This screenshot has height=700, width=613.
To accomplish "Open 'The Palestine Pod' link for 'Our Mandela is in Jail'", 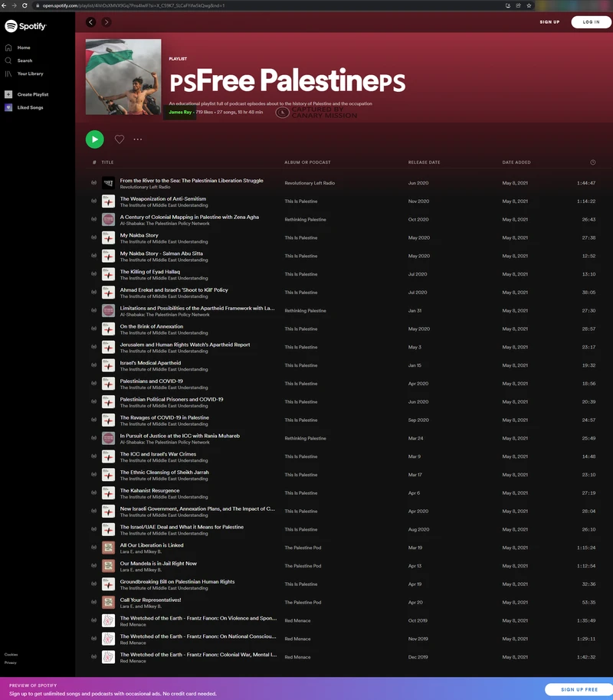I will point(303,566).
